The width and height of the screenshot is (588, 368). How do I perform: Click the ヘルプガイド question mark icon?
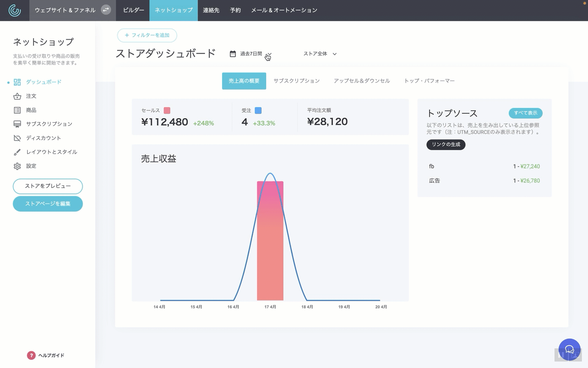tap(31, 355)
